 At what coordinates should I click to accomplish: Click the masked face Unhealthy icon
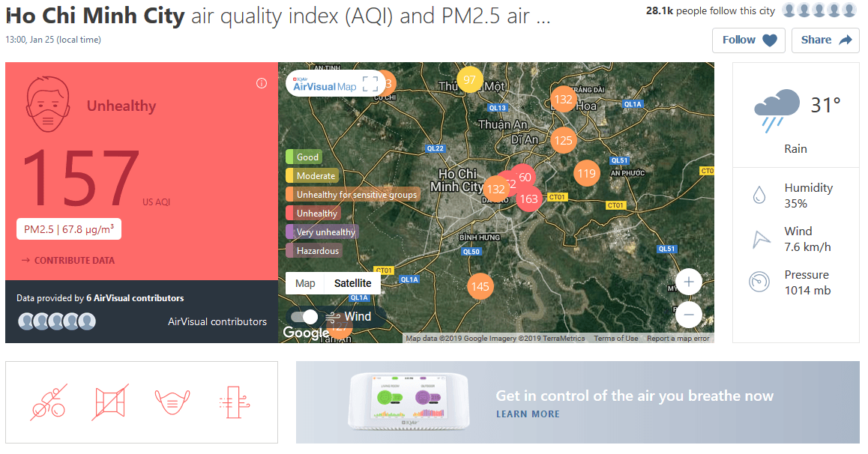point(48,105)
